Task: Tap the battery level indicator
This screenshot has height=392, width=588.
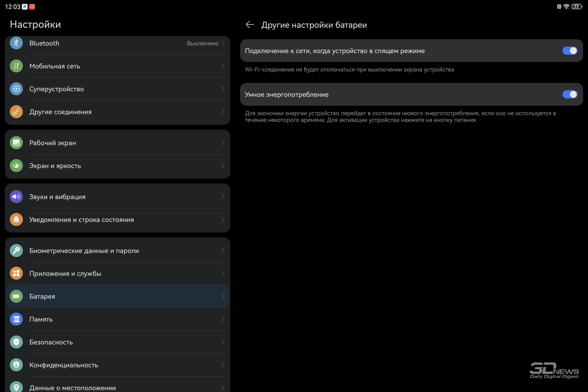Action: tap(577, 7)
